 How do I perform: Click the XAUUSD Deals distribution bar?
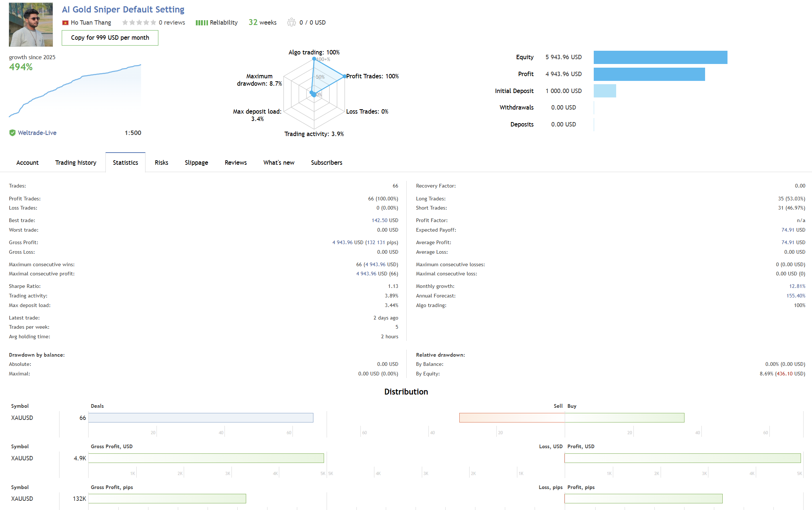(201, 418)
